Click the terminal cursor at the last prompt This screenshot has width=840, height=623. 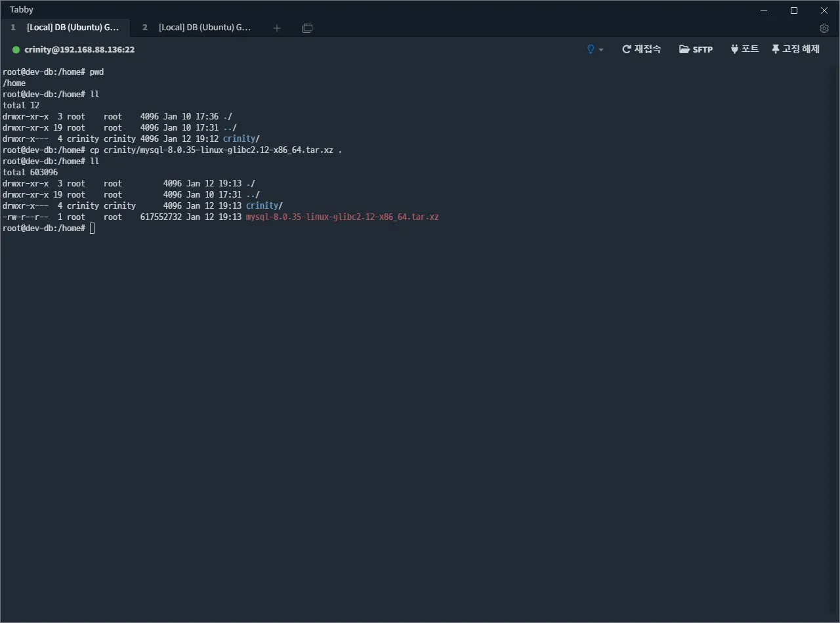coord(93,228)
